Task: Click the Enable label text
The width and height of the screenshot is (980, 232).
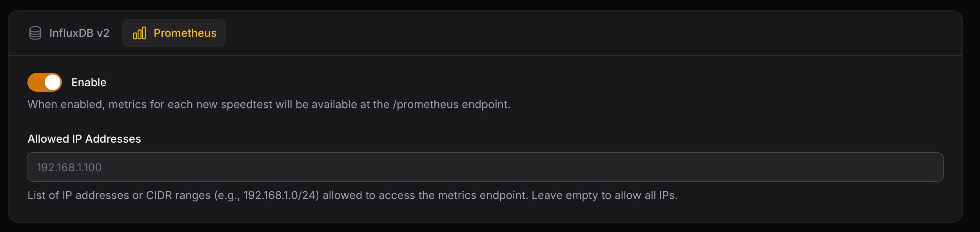Action: (x=89, y=82)
